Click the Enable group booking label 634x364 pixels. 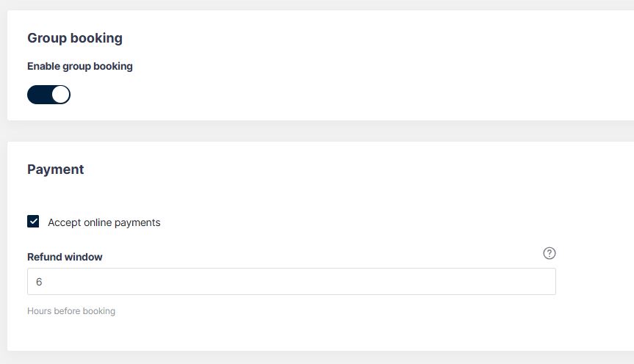(x=79, y=66)
